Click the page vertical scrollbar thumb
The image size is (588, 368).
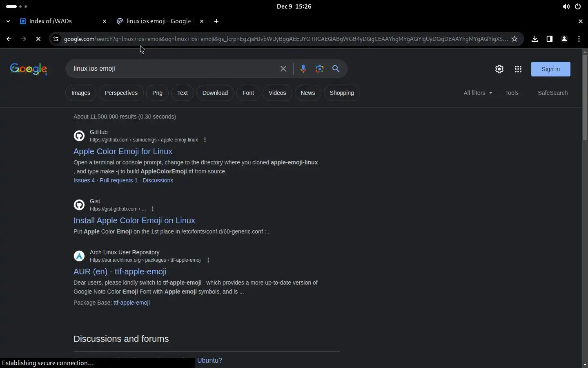coord(585,97)
